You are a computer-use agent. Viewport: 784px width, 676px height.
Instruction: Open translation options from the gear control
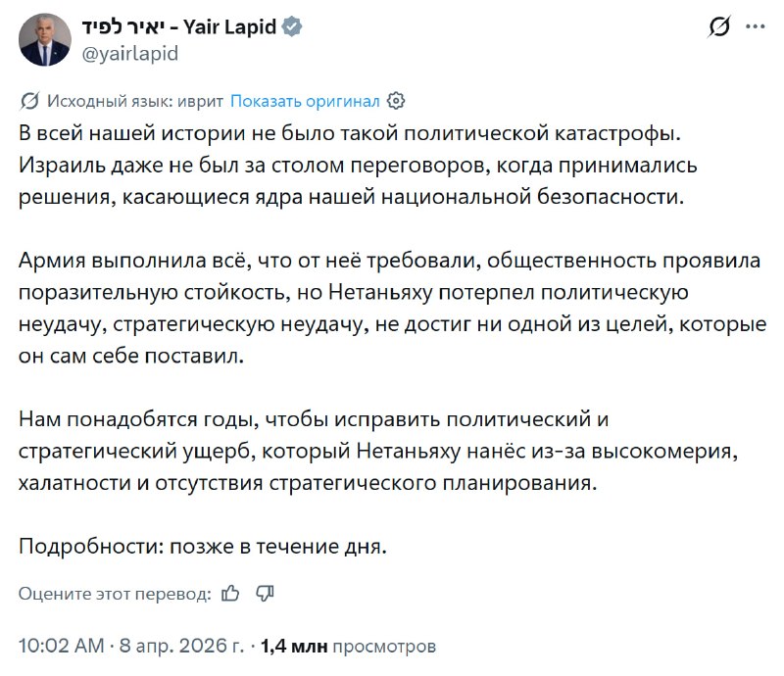395,99
